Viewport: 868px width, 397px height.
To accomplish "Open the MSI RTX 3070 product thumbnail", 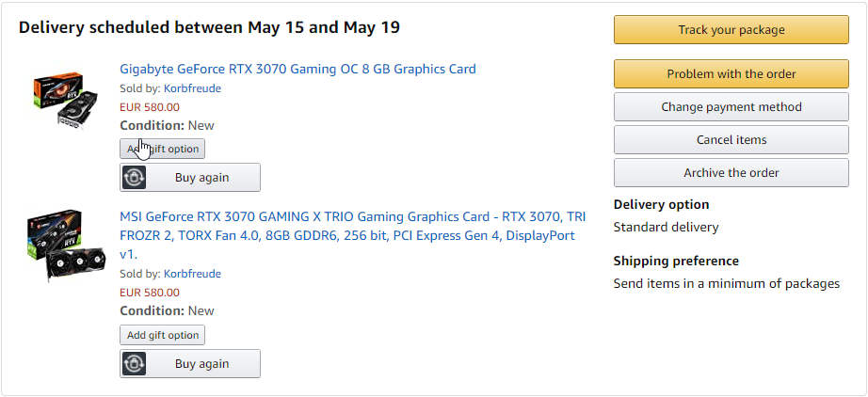I will click(65, 245).
